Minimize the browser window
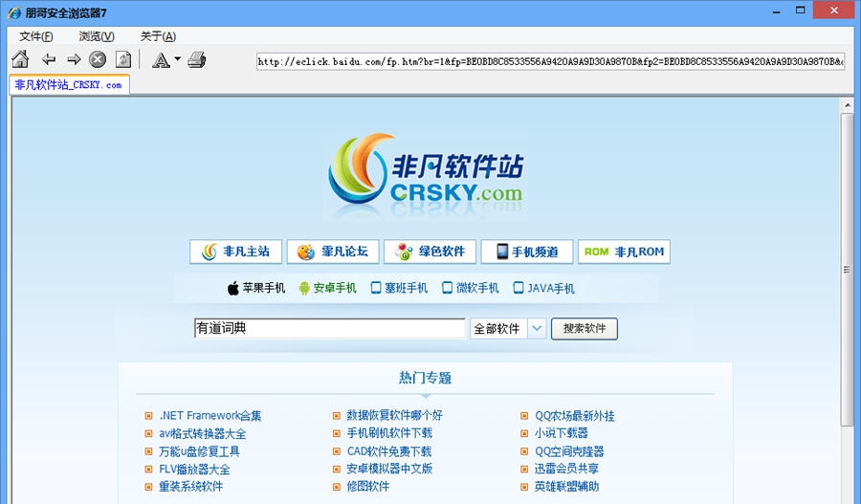861x504 pixels. [776, 11]
